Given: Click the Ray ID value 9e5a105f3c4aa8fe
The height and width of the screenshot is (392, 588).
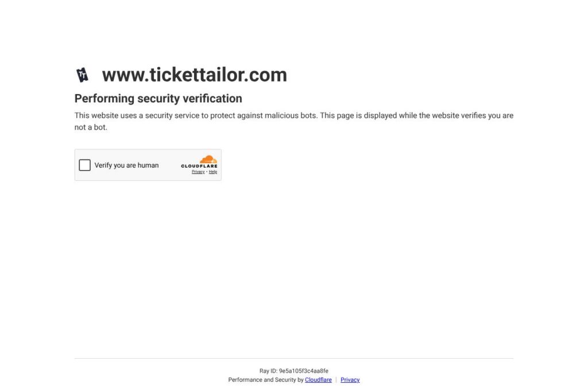Looking at the screenshot, I should click(303, 371).
